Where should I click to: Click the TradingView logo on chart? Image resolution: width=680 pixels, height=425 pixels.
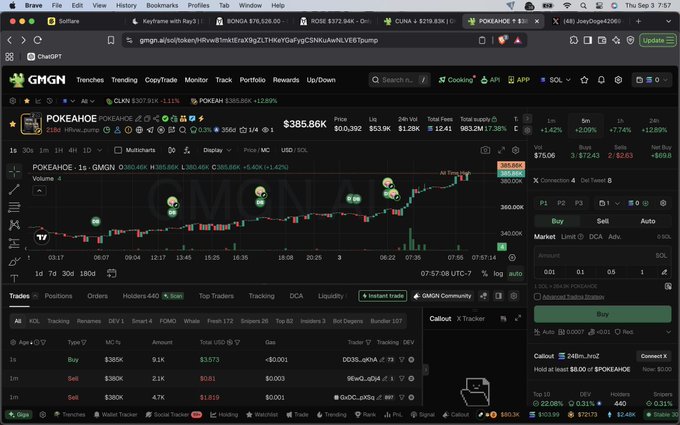[42, 237]
